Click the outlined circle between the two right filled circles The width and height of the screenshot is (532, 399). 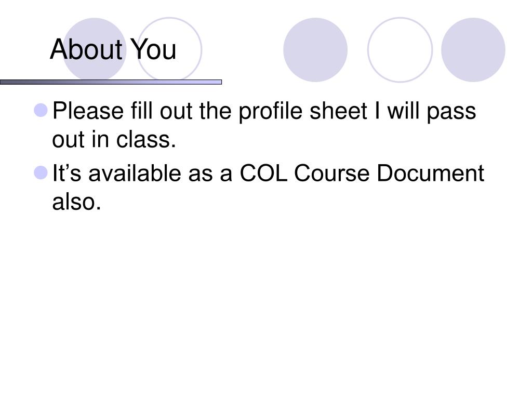point(400,50)
